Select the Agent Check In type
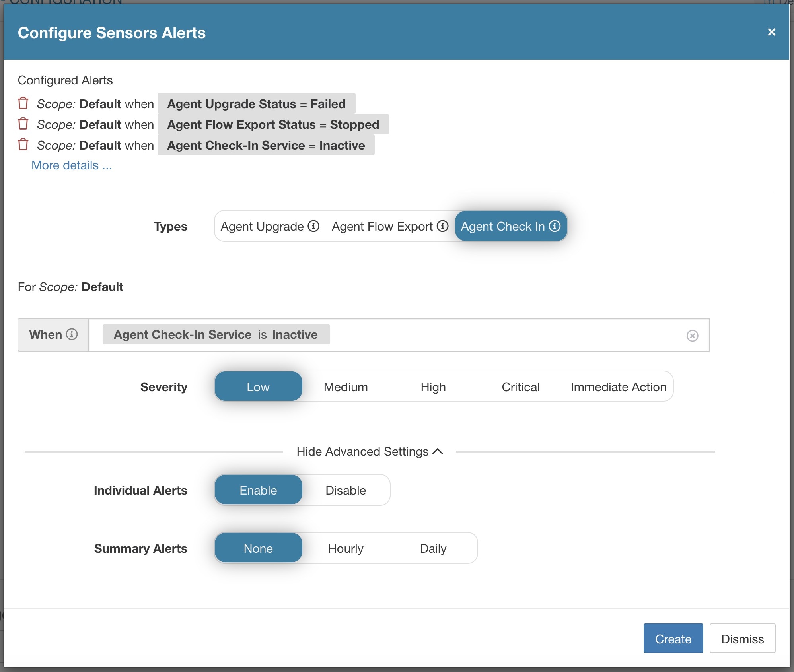The image size is (794, 672). [511, 226]
